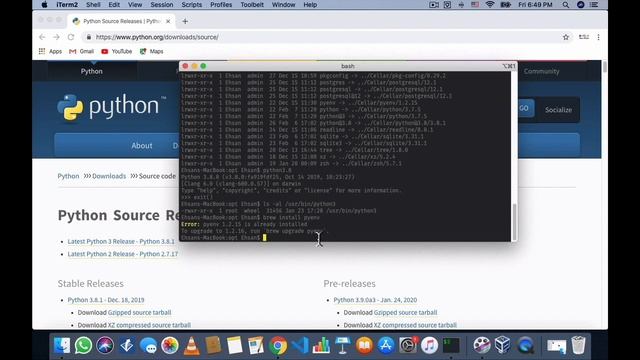Open the Shell menu
Screen dimensions: 640x360
[x=93, y=5]
